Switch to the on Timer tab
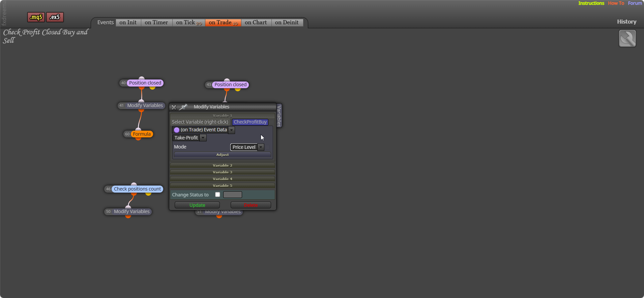 156,23
